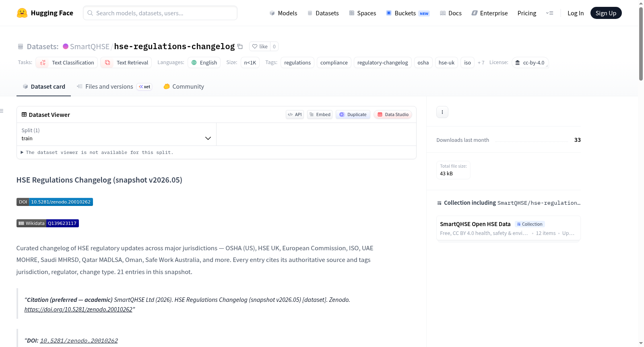644x347 pixels.
Task: Open the Community tab
Action: click(184, 87)
